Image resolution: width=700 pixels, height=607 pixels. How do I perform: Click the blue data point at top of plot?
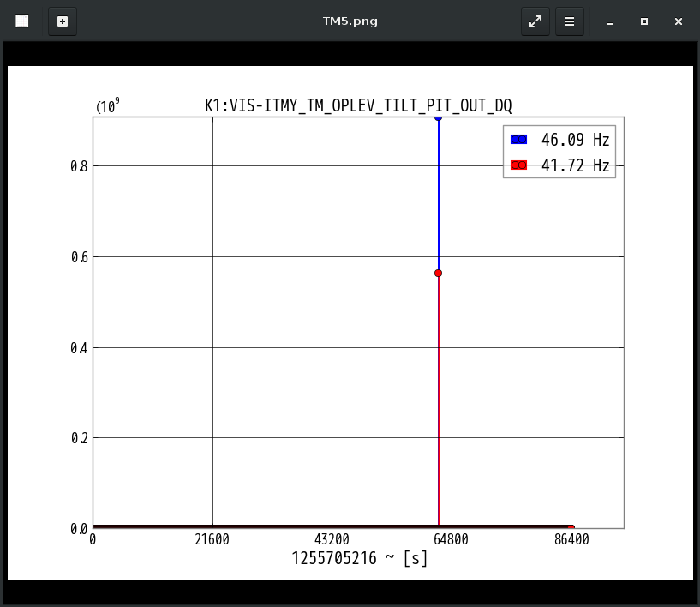click(x=438, y=118)
